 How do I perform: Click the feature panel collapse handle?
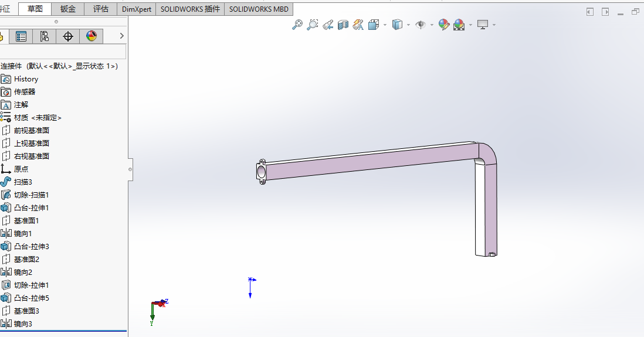coord(130,169)
